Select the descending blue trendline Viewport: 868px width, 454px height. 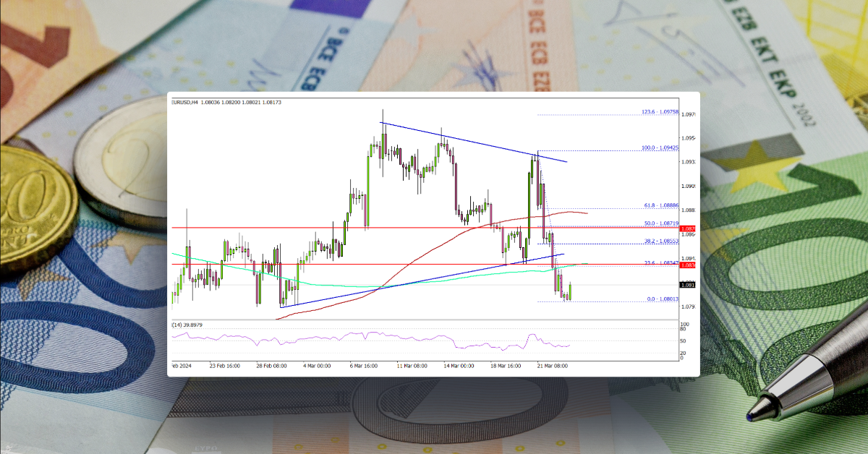coord(470,142)
